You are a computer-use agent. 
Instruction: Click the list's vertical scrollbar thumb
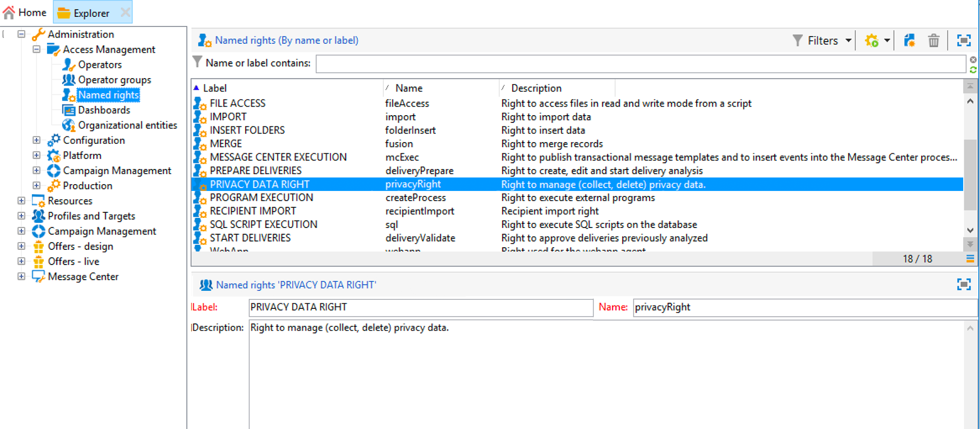[970, 174]
